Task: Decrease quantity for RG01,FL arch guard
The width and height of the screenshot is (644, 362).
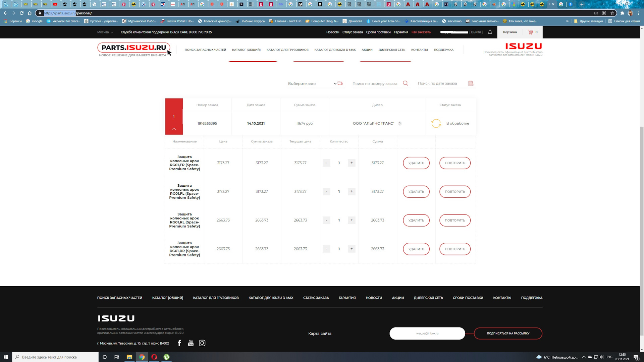Action: pos(326,192)
